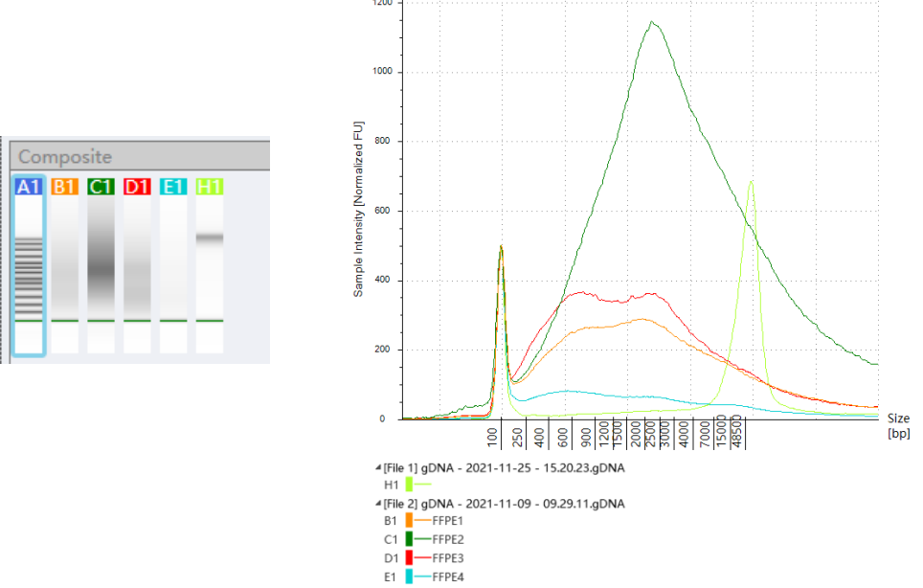The width and height of the screenshot is (923, 588).
Task: Click the D1 red legend swatch
Action: pyautogui.click(x=409, y=558)
